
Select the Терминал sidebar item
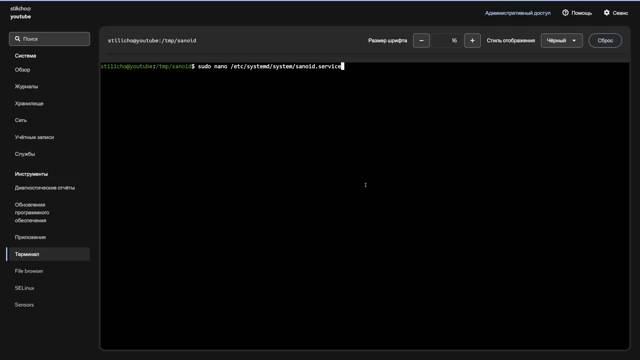point(48,254)
